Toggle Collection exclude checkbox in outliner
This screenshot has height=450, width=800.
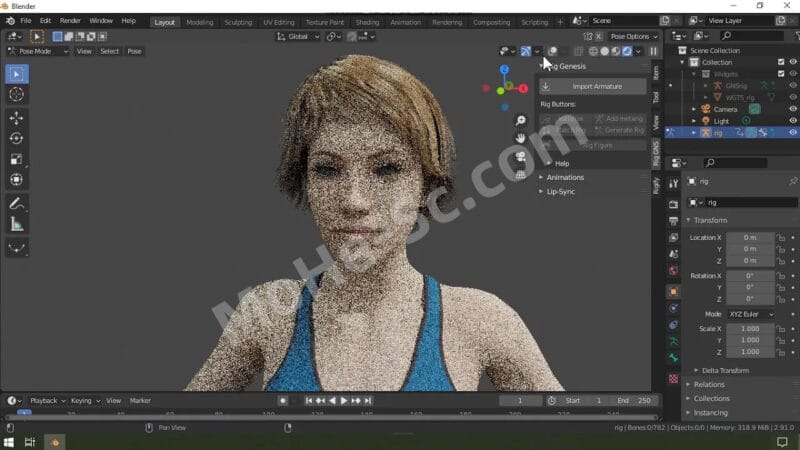coord(781,62)
